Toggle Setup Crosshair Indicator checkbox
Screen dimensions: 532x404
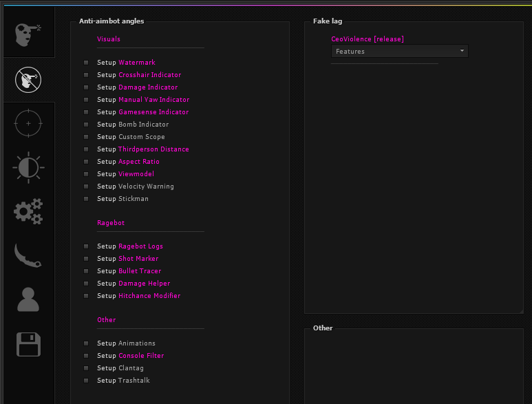pyautogui.click(x=86, y=75)
